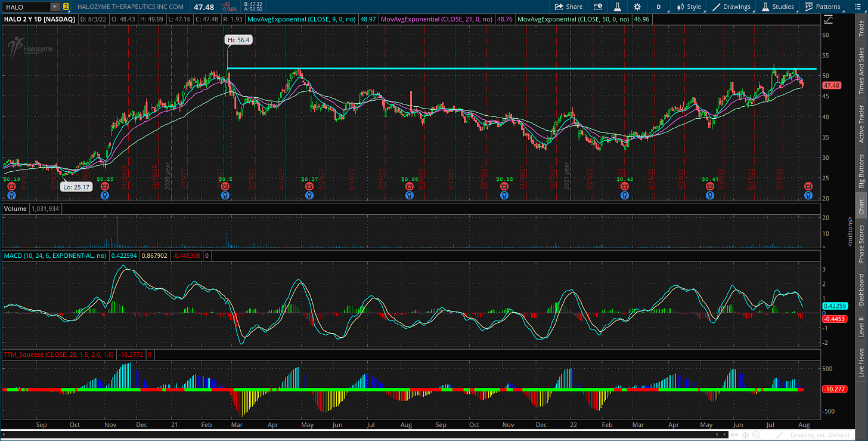The height and width of the screenshot is (441, 868).
Task: Open the Style candlestick menu
Action: tap(689, 7)
